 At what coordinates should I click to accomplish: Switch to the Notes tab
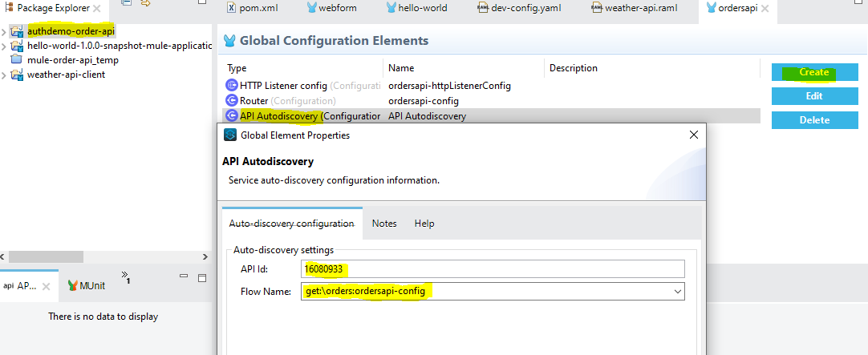coord(384,224)
